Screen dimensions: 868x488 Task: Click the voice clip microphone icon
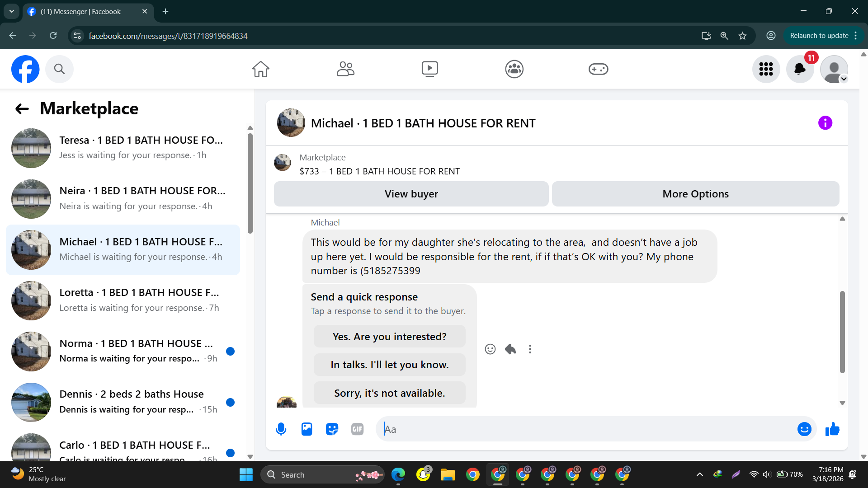click(281, 429)
